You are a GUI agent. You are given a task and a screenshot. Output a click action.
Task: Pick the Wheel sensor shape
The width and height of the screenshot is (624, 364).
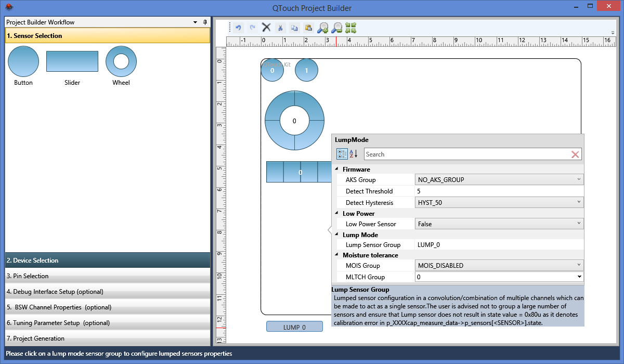[121, 61]
